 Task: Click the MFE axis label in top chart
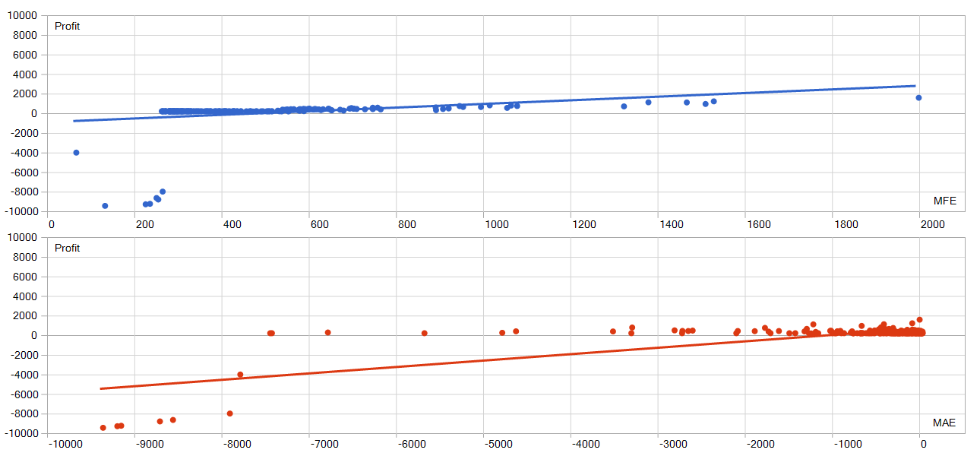coord(944,201)
